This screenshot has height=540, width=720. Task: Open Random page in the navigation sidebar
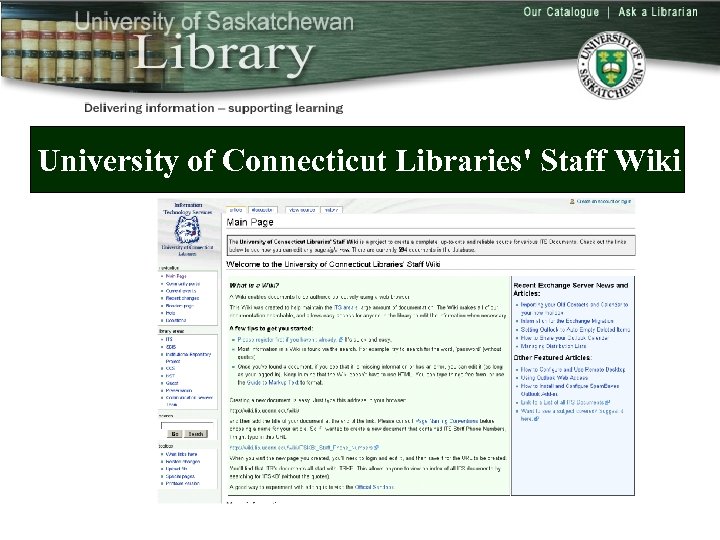click(180, 306)
